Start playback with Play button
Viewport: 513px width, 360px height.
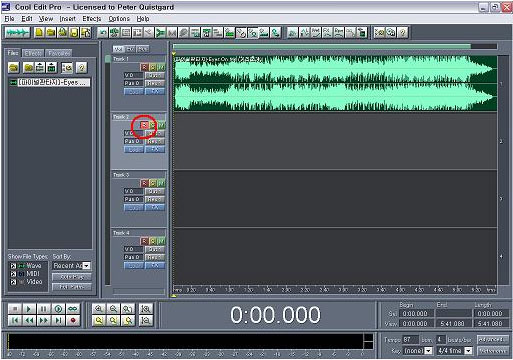tap(29, 309)
